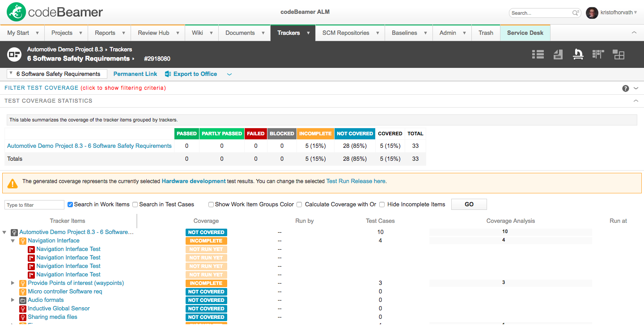Click the GO button
The height and width of the screenshot is (326, 644).
click(469, 205)
